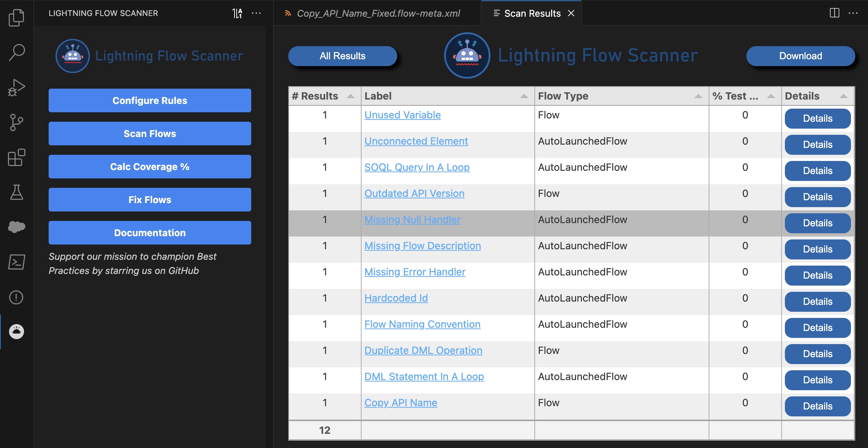
Task: Click the Configure Rules button
Action: (150, 101)
